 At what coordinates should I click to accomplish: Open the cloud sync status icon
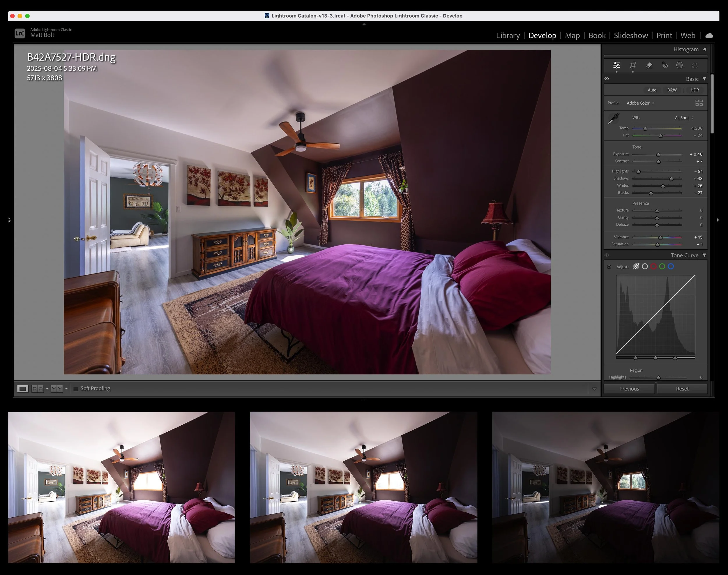click(x=709, y=35)
